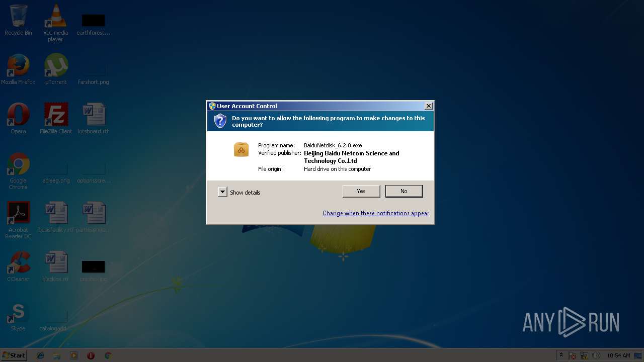The image size is (644, 362).
Task: Select Google Chrome desktop shortcut
Action: 18,171
